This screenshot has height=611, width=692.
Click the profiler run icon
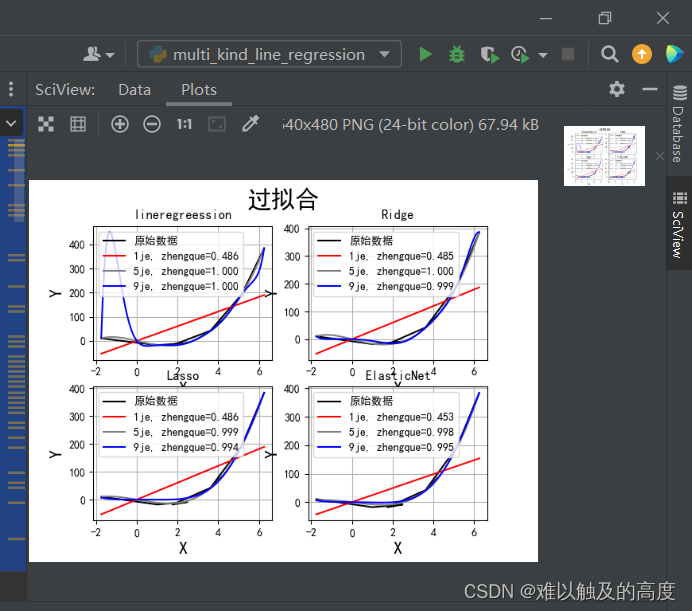520,54
